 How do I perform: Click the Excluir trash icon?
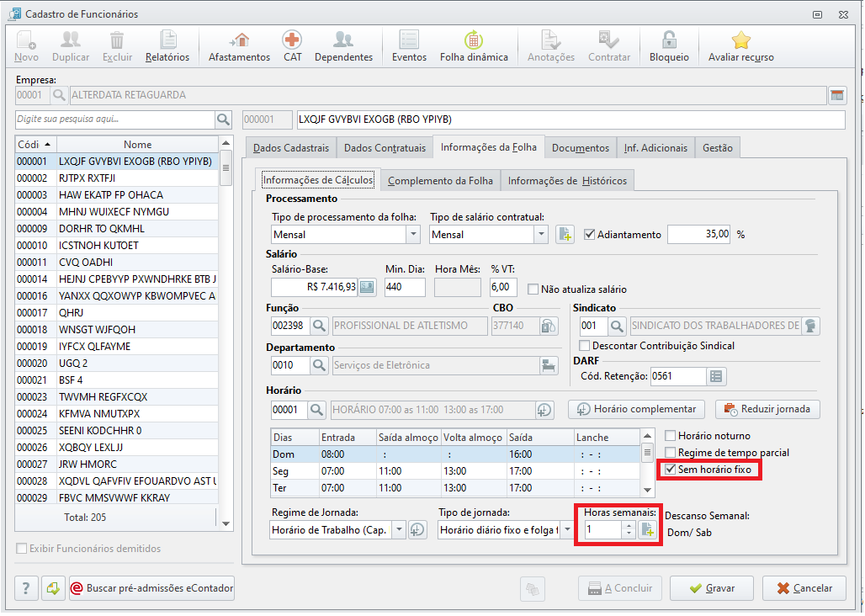(117, 40)
